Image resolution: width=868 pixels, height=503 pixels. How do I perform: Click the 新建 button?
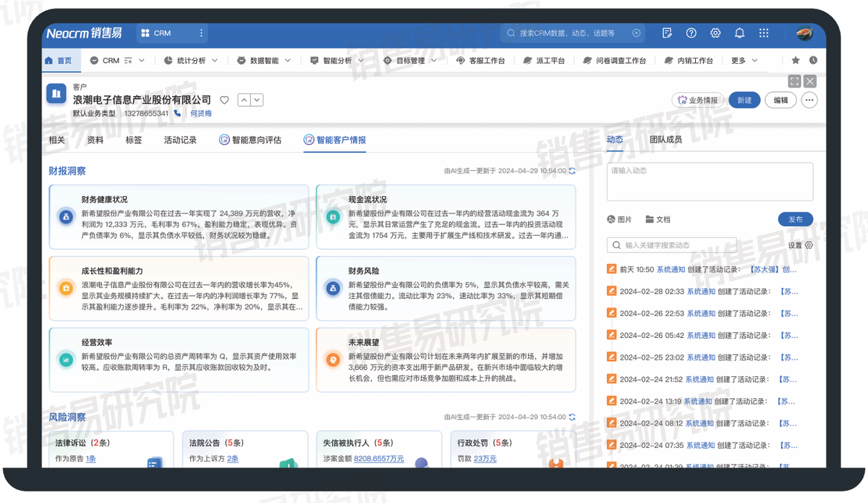744,100
